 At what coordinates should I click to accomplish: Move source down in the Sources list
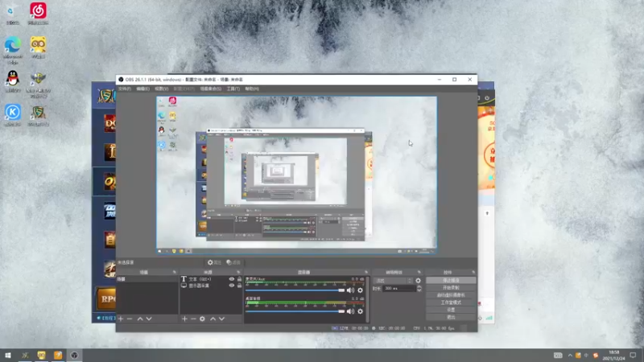coord(222,319)
